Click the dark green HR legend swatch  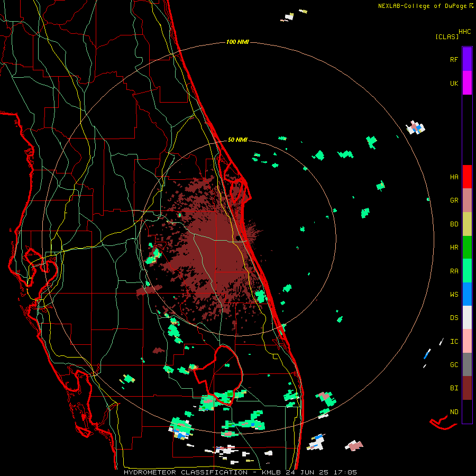pos(467,248)
